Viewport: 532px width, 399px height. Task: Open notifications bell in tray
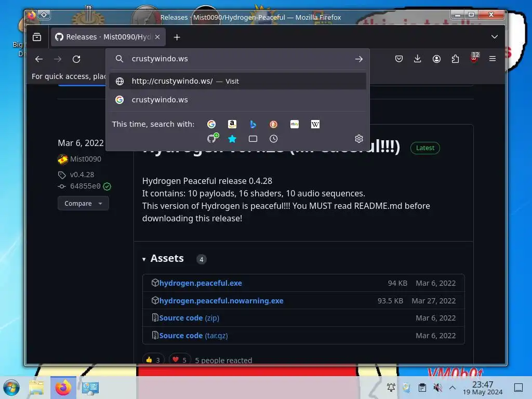tap(391, 387)
